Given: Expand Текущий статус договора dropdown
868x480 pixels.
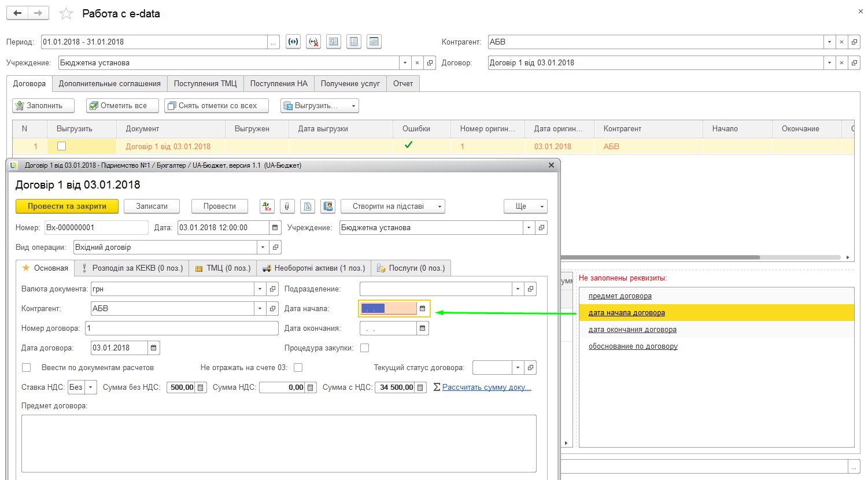Looking at the screenshot, I should 518,367.
